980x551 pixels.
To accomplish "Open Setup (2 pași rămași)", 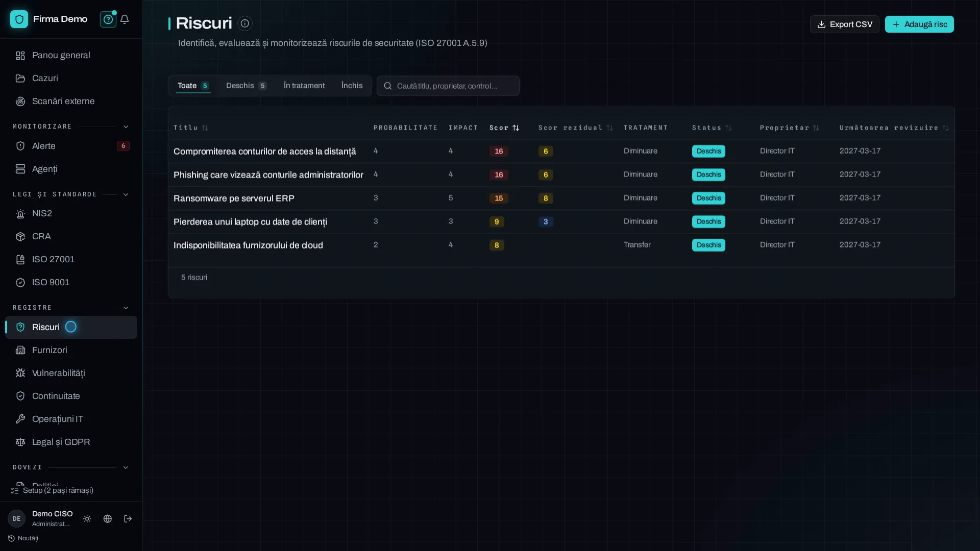I will [x=52, y=490].
